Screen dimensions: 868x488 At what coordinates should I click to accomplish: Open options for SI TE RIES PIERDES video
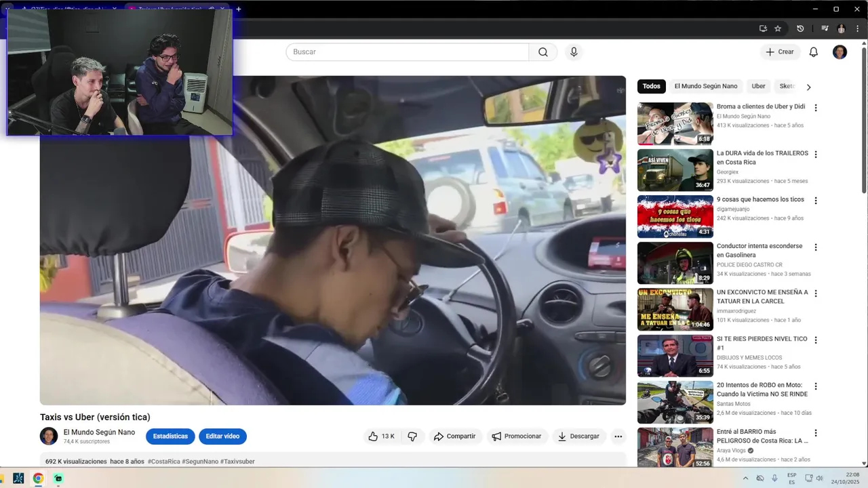pyautogui.click(x=816, y=340)
